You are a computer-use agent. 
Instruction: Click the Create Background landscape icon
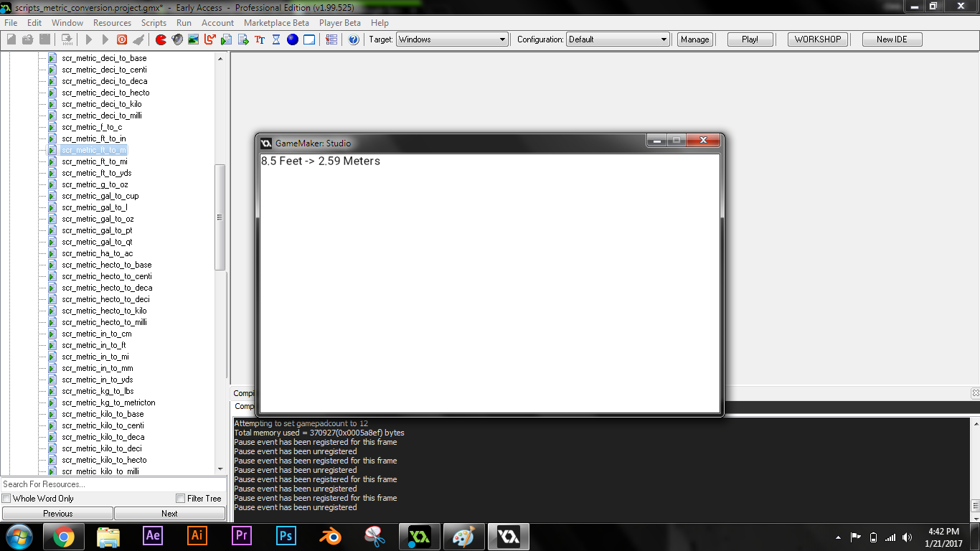coord(194,39)
